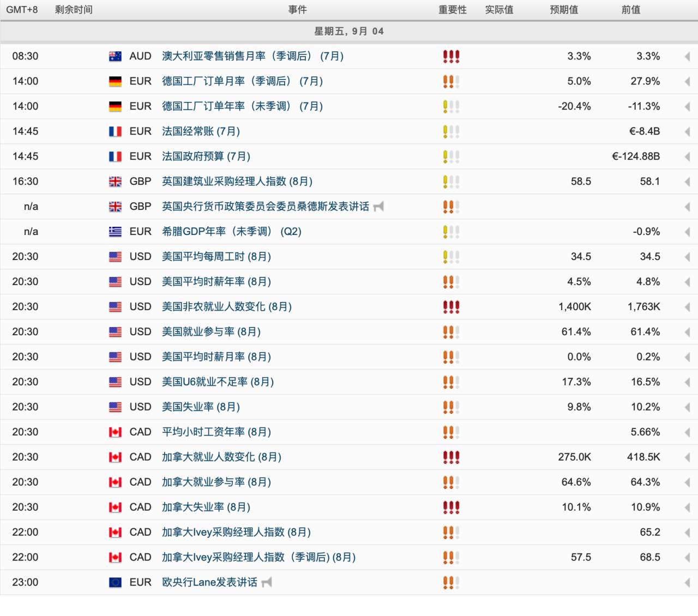Screen dimensions: 698x616
Task: Click US flag beside 美国非农就业人数变化
Action: click(115, 307)
